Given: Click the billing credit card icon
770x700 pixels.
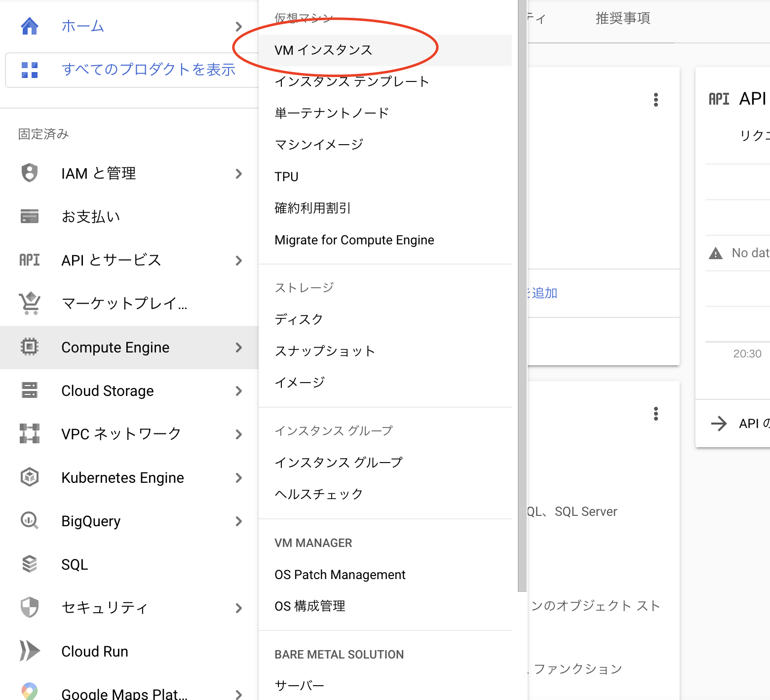Looking at the screenshot, I should click(x=30, y=216).
